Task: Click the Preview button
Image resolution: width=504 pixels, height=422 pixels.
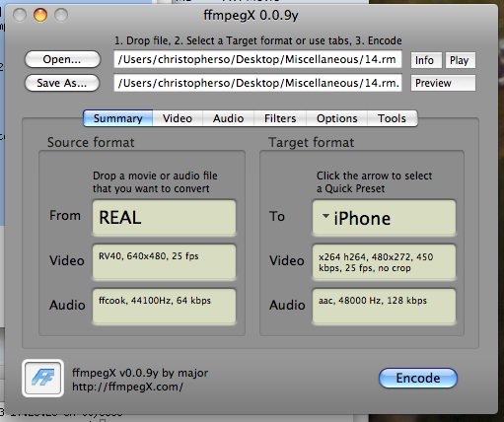Action: tap(443, 83)
